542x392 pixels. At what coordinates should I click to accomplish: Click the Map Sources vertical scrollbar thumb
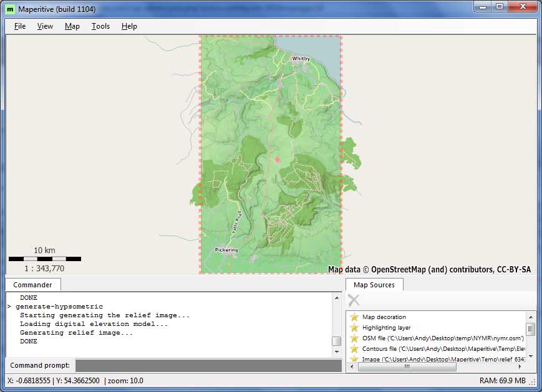click(531, 328)
